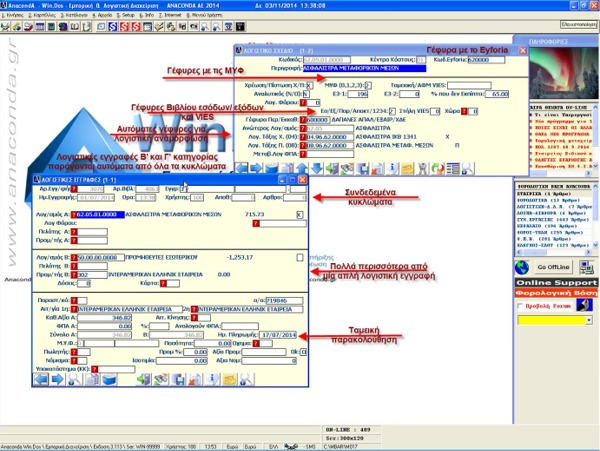The image size is (600, 451).
Task: Click the left arrow icon in Λογιστικό Σχέδιο toolbar
Action: click(241, 168)
